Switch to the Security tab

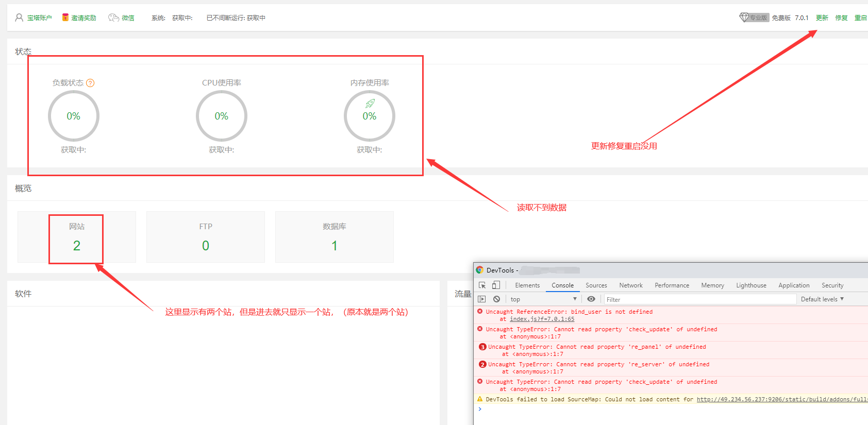pyautogui.click(x=832, y=285)
